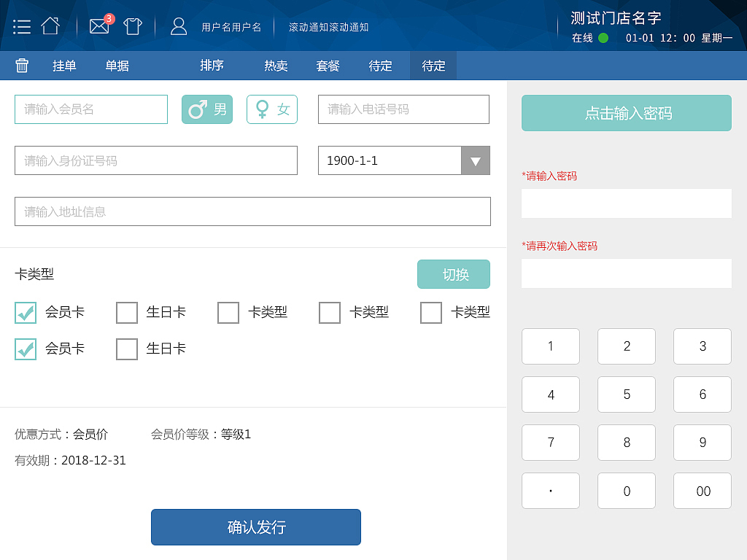Click the home icon
This screenshot has height=560, width=747.
coord(50,24)
